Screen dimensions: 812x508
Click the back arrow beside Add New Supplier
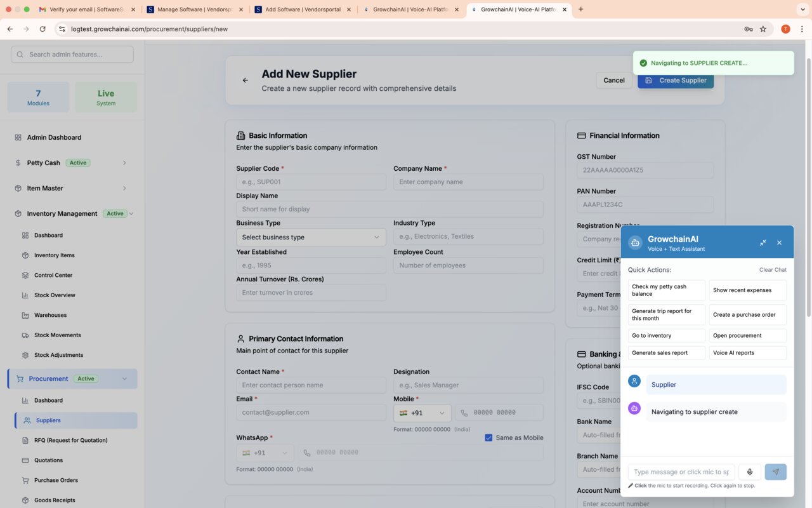coord(246,81)
